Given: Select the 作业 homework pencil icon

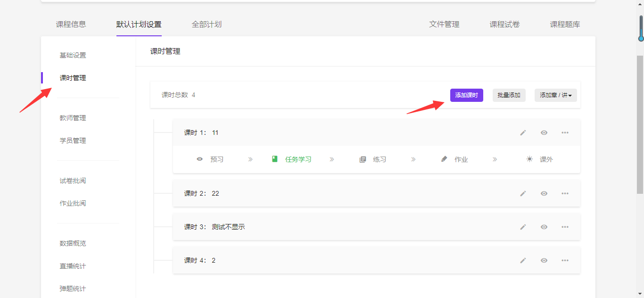Looking at the screenshot, I should tap(444, 159).
